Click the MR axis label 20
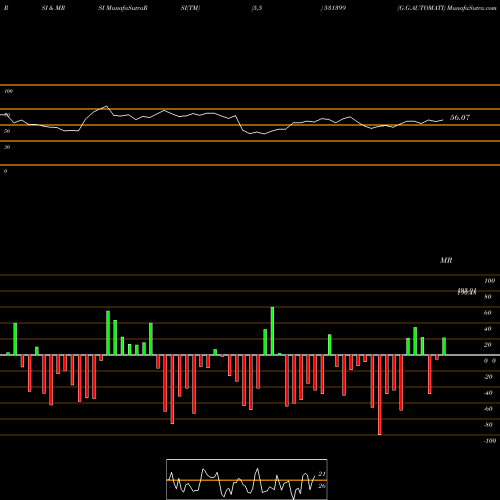 coord(488,345)
